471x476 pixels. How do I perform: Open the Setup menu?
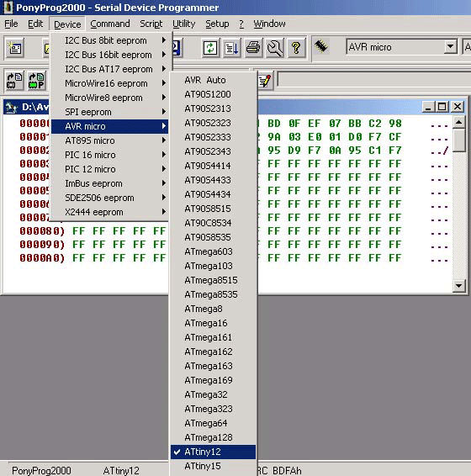pos(217,24)
